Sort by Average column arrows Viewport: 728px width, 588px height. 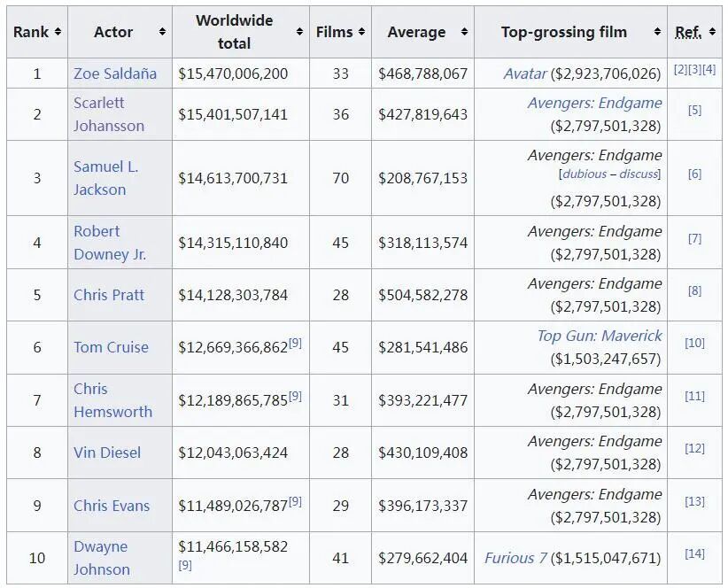(x=464, y=32)
